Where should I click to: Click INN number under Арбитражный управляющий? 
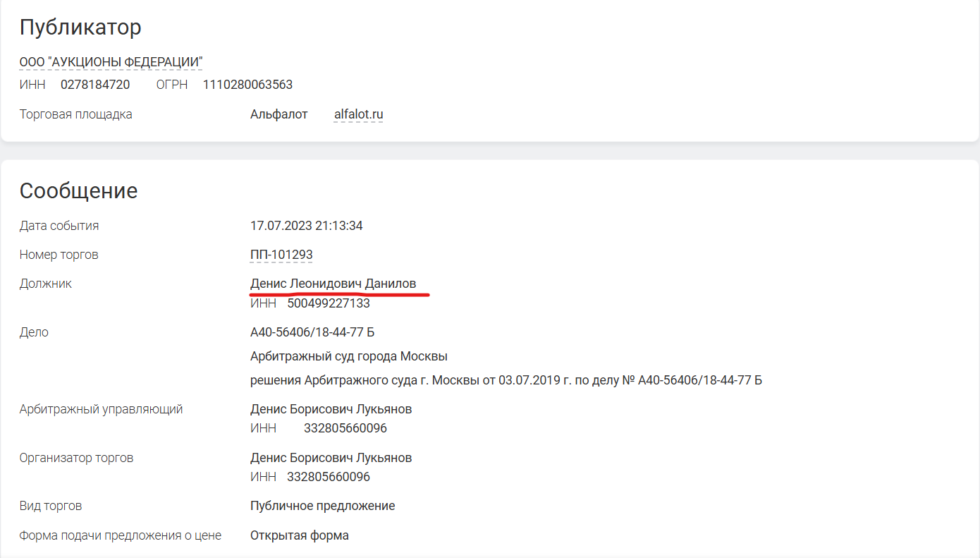coord(345,428)
